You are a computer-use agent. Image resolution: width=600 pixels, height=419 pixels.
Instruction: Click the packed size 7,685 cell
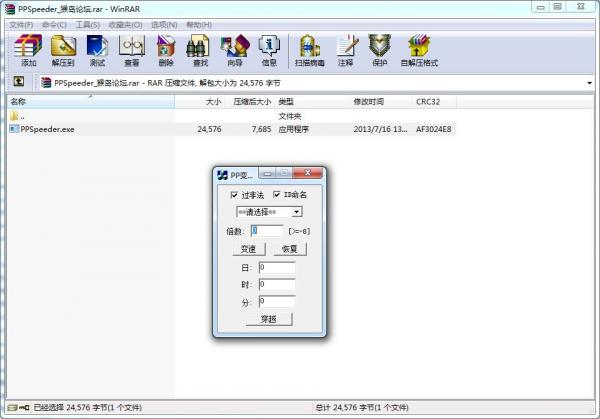pos(261,129)
